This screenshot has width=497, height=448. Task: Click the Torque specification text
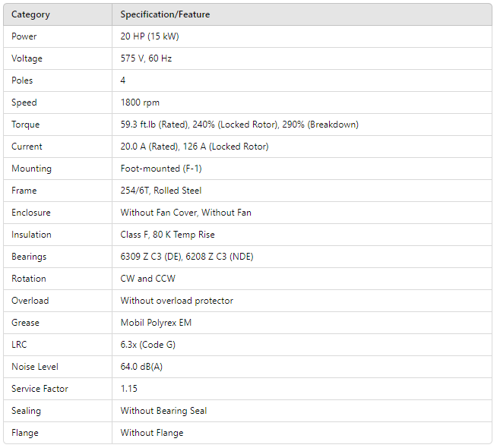coord(239,125)
